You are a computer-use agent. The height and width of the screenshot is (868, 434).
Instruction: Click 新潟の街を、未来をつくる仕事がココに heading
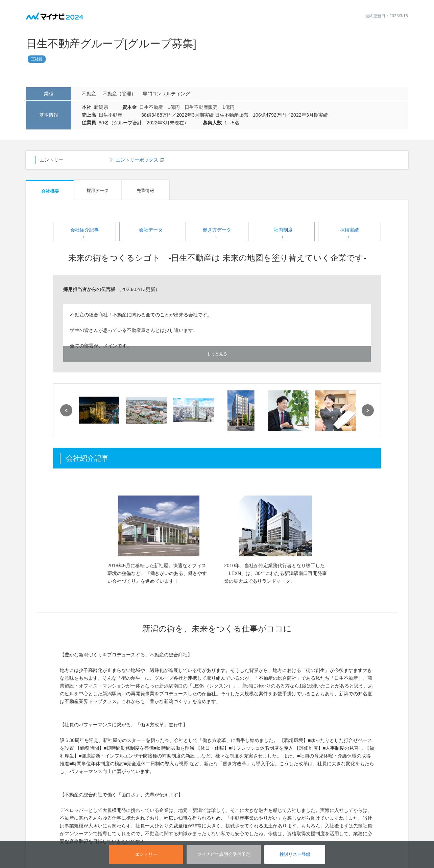[217, 628]
